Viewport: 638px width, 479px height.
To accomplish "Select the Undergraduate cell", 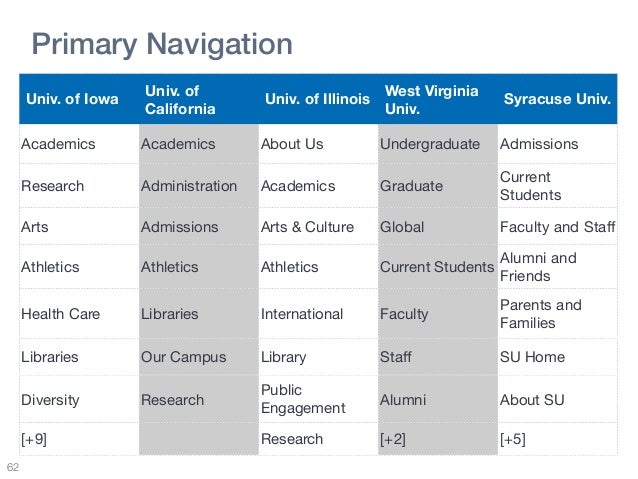I will click(430, 144).
